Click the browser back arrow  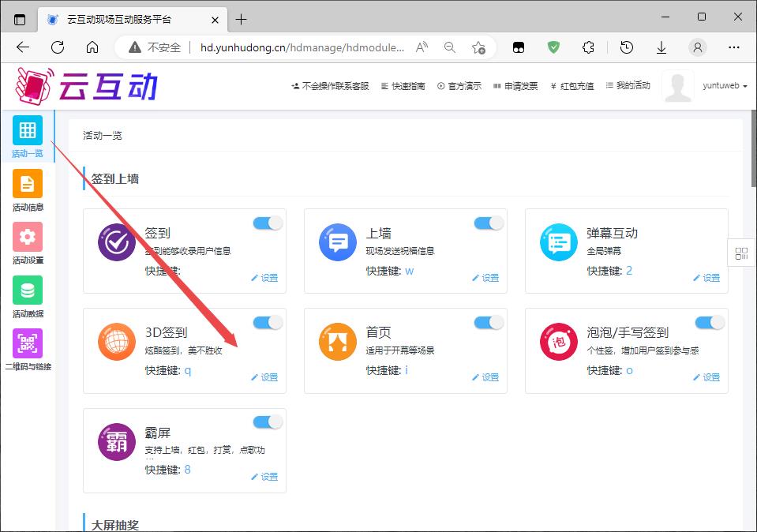point(23,47)
